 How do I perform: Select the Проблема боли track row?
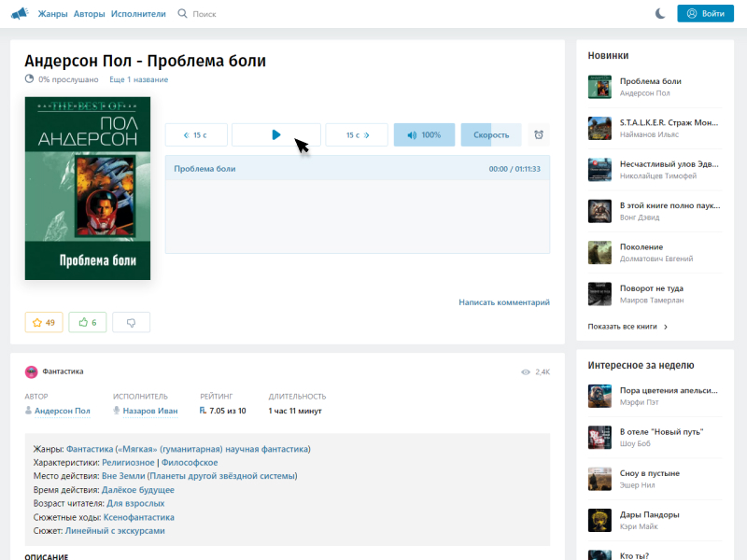[x=358, y=169]
